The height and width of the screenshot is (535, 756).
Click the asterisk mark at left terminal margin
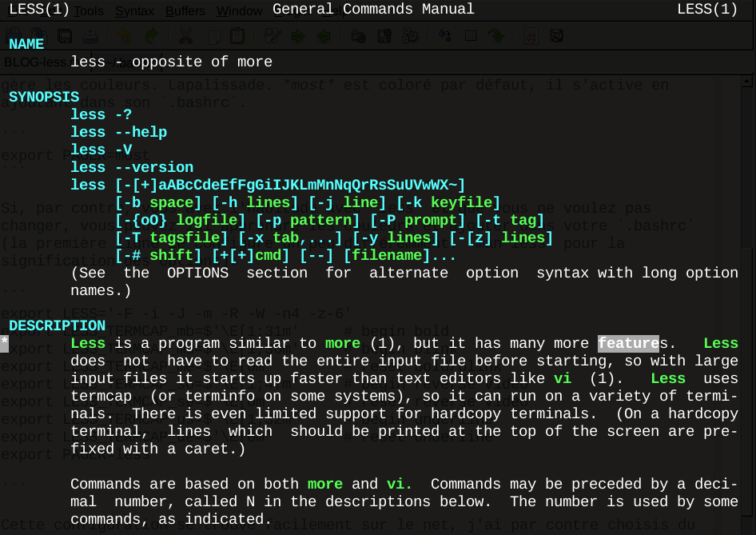(x=4, y=344)
